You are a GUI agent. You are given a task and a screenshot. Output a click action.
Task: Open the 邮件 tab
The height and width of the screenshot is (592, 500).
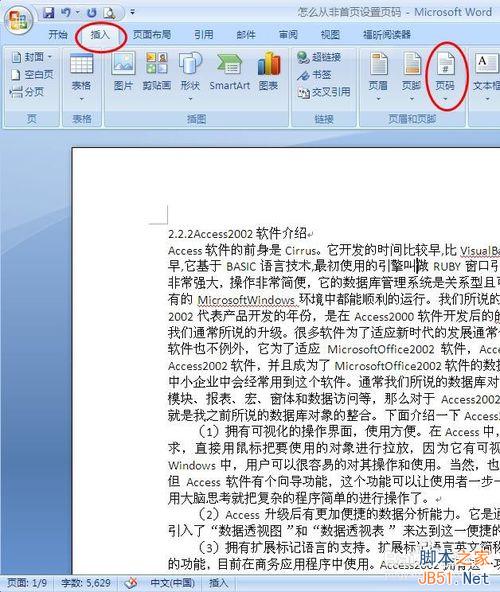coord(246,35)
